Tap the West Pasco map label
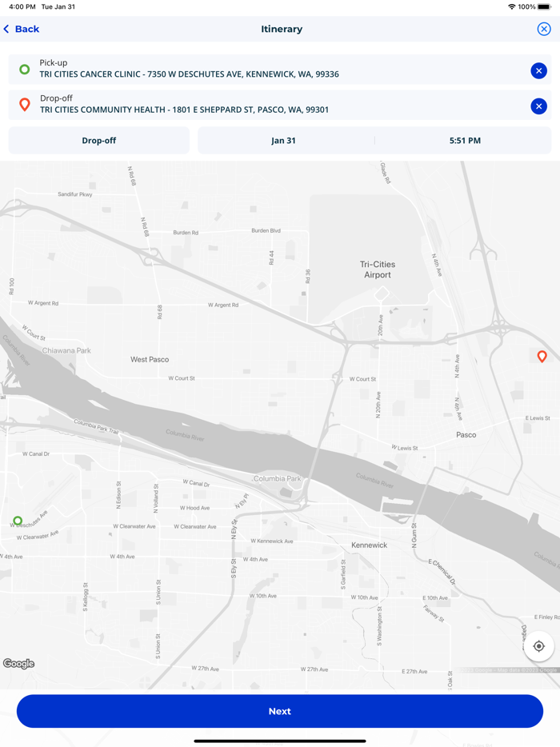 point(150,359)
